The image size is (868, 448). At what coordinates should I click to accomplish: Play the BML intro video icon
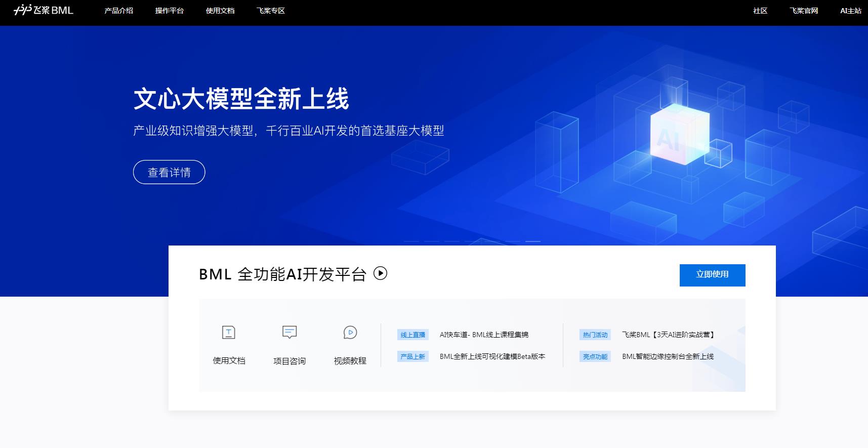tap(380, 273)
